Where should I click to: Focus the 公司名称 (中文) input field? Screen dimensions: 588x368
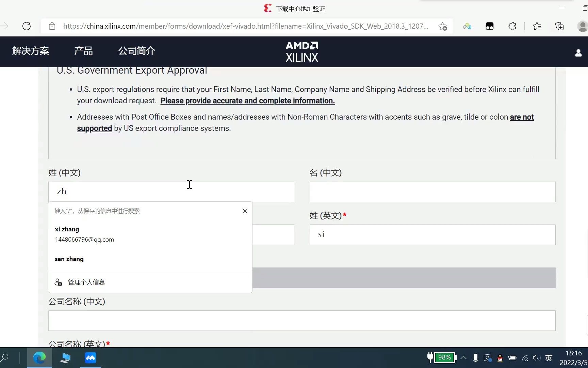click(302, 321)
